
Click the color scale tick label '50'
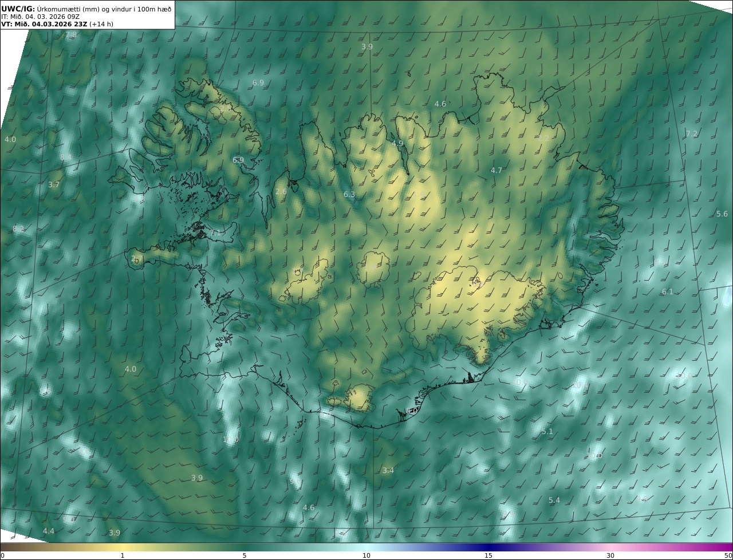tap(728, 555)
